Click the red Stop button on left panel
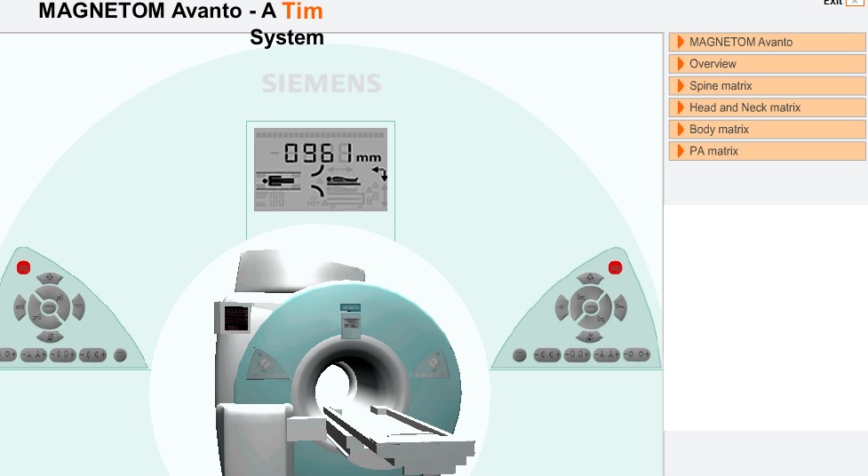The image size is (868, 476). (23, 268)
